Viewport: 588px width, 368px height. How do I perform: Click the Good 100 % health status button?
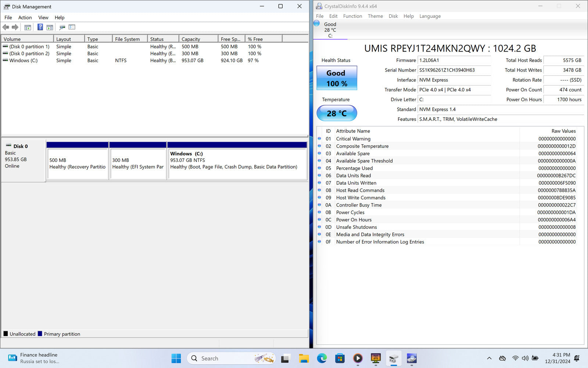click(x=337, y=78)
